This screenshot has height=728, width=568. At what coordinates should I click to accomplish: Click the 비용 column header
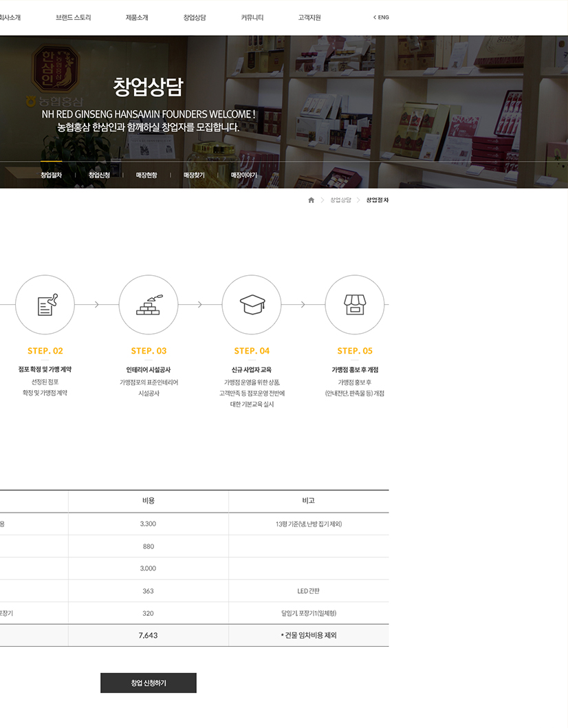(149, 500)
